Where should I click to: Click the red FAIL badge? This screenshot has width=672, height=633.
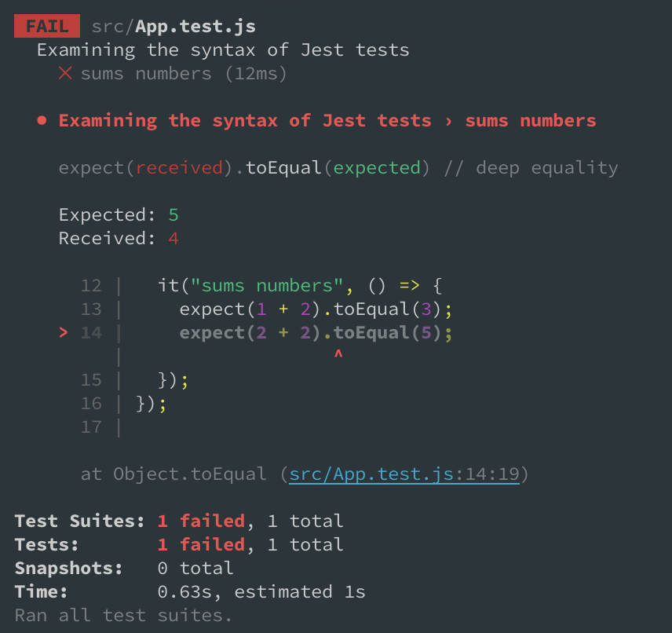click(x=46, y=27)
